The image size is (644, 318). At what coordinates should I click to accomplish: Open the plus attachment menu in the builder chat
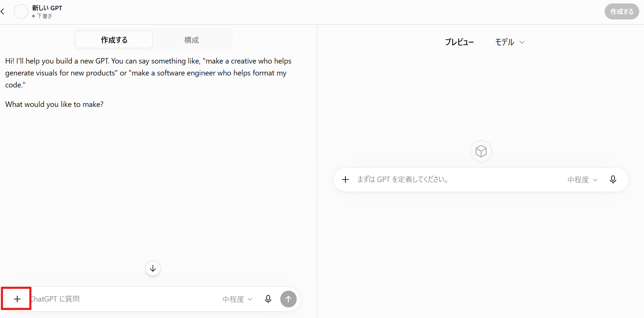(x=17, y=299)
